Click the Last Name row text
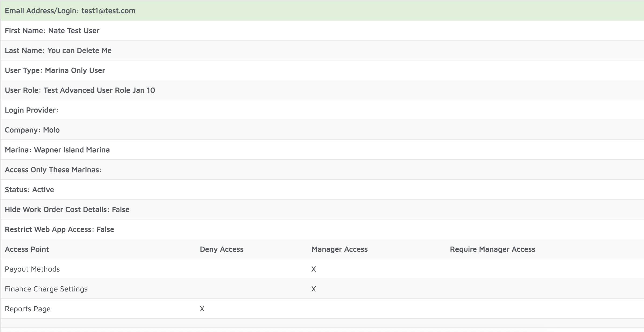The width and height of the screenshot is (644, 332). pos(58,50)
